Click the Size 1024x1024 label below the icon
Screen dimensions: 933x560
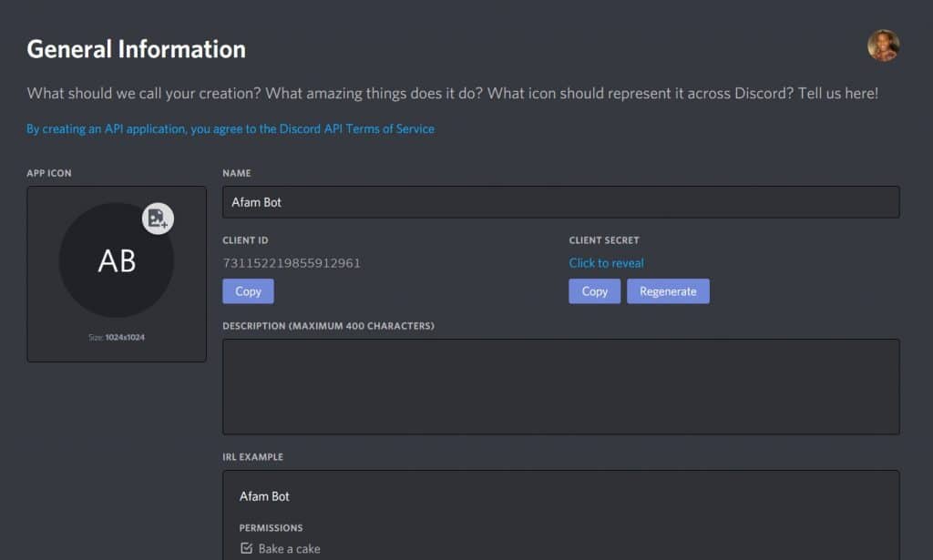(x=117, y=336)
